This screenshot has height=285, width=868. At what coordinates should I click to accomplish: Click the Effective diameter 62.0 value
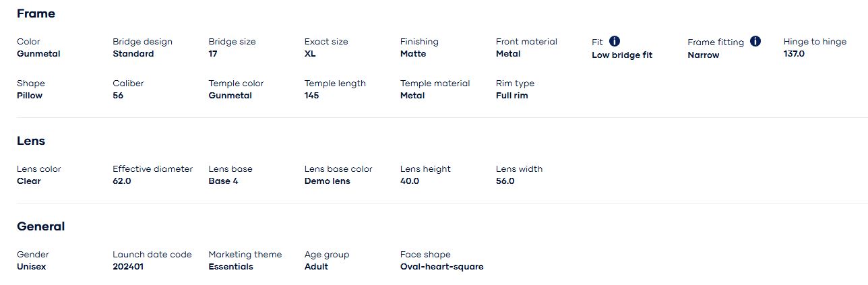pyautogui.click(x=122, y=181)
